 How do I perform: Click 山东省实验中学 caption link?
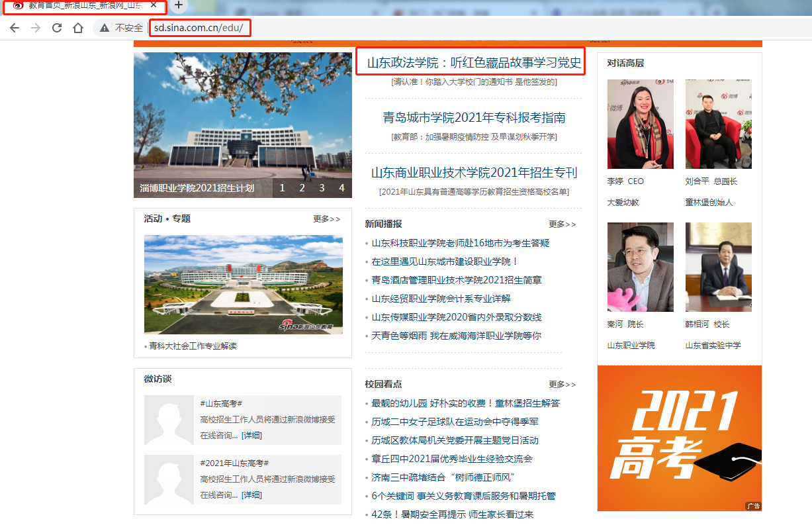pos(713,346)
